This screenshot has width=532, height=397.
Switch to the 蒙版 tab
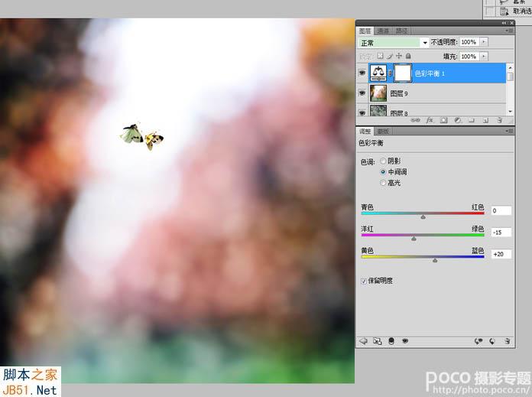tap(383, 131)
